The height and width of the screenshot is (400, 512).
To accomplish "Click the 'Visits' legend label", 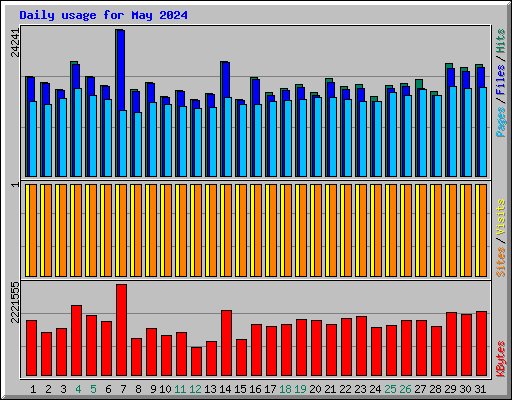I will click(x=501, y=217).
